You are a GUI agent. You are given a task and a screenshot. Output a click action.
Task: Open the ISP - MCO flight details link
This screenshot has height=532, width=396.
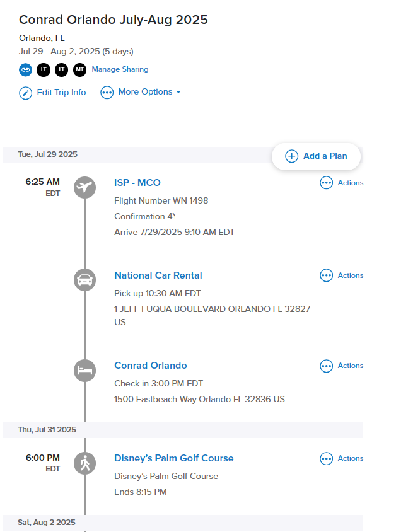[x=137, y=183]
